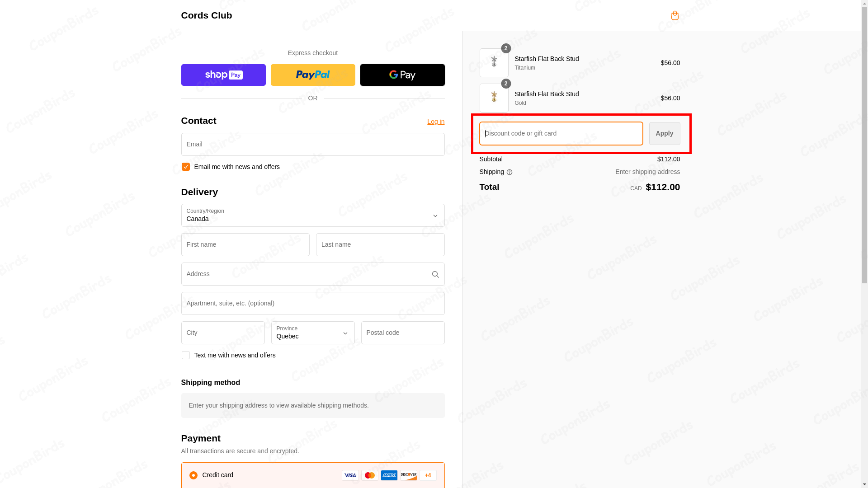Open the shipping info tooltip icon

click(x=509, y=172)
